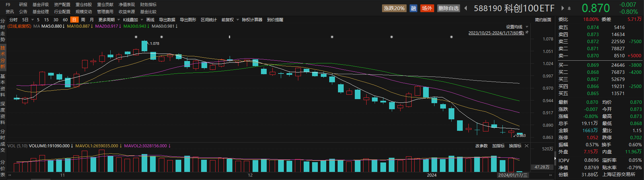The image size is (644, 180).
Task: Click the 导出数据 button
Action: click(x=167, y=20)
